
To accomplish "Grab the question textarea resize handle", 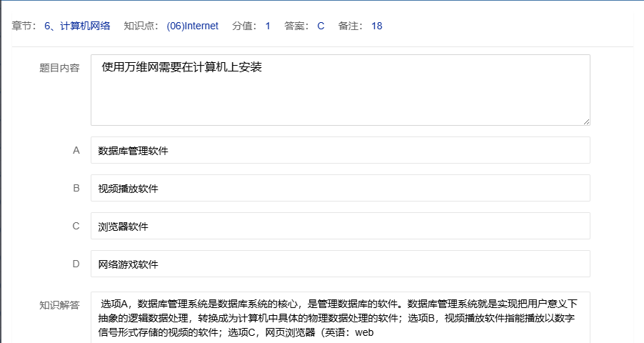I will coord(586,121).
